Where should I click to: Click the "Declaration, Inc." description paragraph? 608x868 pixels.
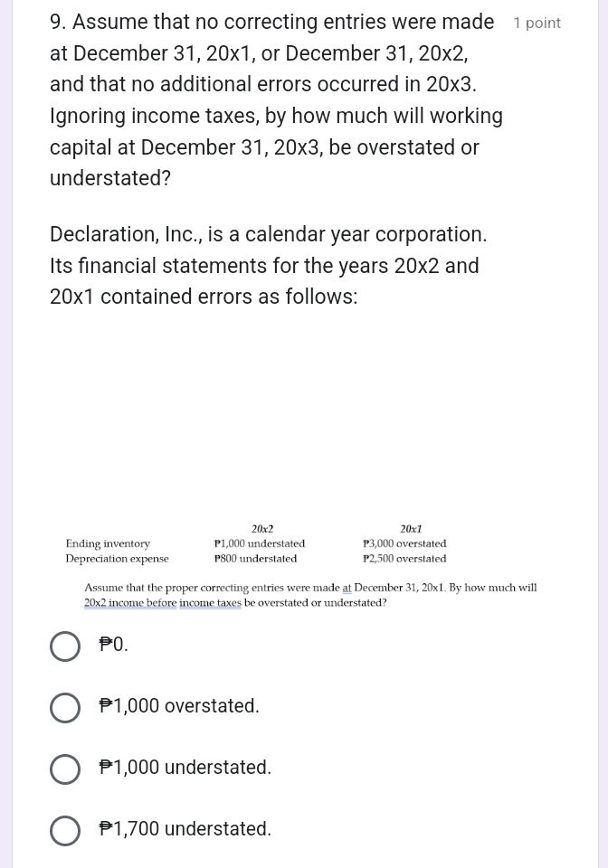[268, 266]
